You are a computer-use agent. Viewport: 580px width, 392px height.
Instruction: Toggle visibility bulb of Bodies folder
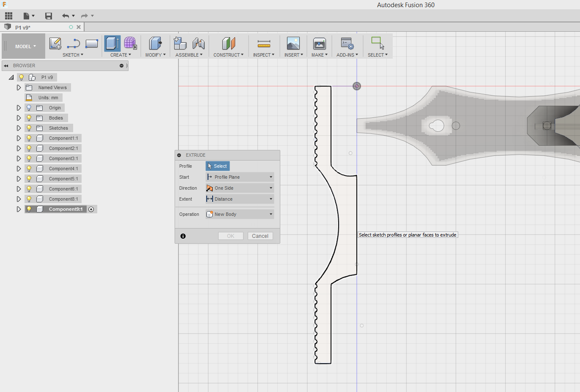point(29,118)
